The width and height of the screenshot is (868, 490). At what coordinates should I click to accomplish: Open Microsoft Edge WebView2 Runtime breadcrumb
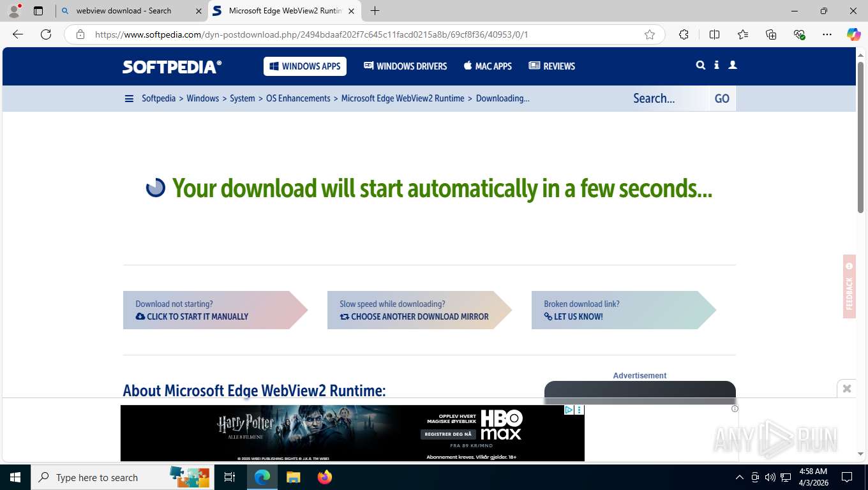[x=403, y=98]
